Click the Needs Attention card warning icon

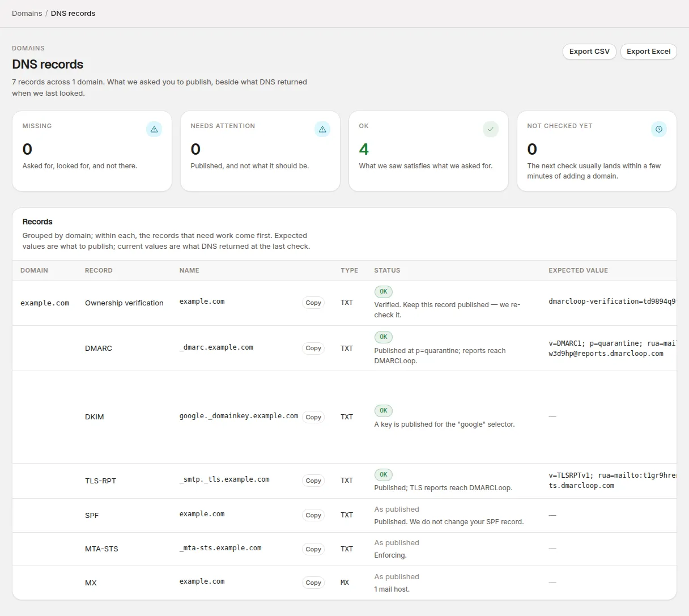(322, 129)
